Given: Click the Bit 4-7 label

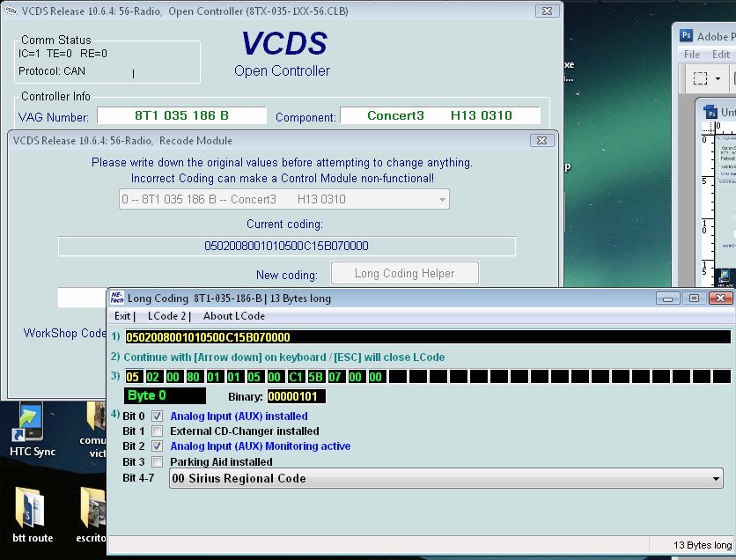Looking at the screenshot, I should (x=138, y=478).
